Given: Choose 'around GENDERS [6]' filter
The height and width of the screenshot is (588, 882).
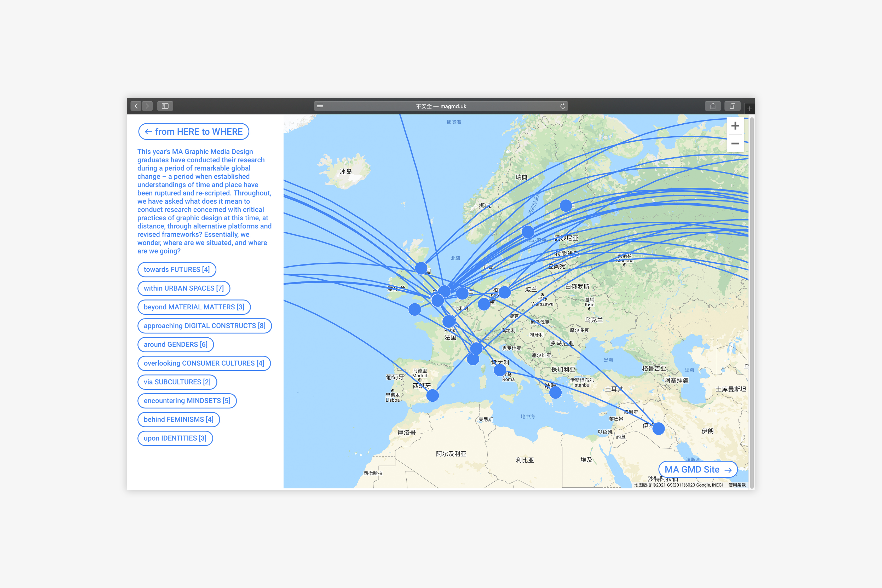Looking at the screenshot, I should click(176, 345).
